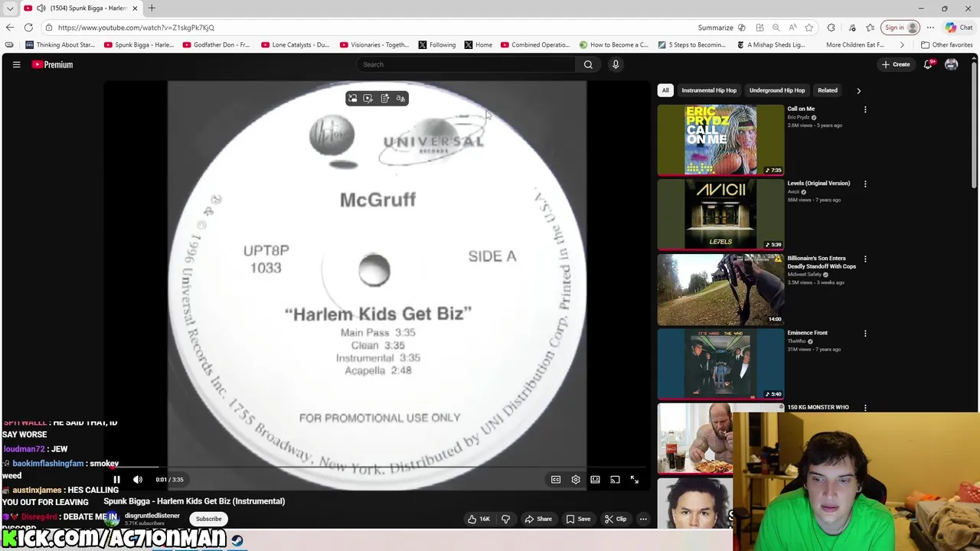Zoom out with the address bar magnifier

click(776, 28)
